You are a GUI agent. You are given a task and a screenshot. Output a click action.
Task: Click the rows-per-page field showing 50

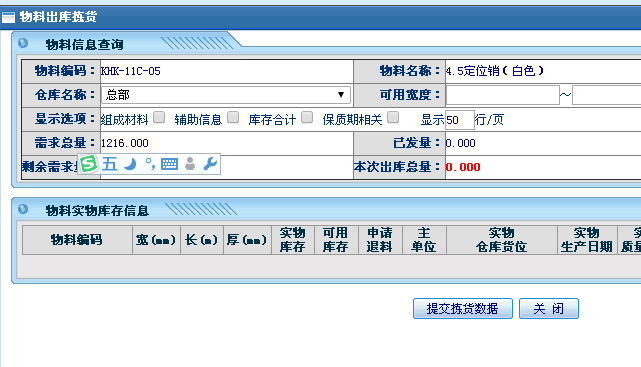(459, 120)
